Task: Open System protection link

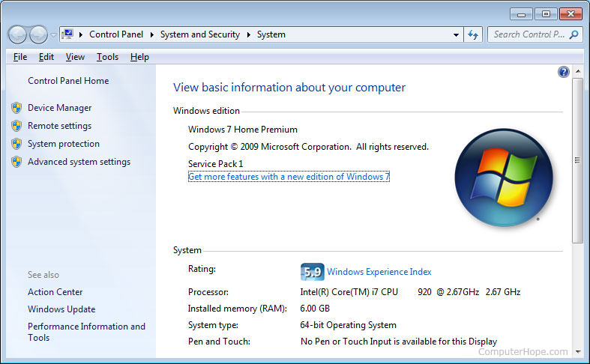Action: [64, 144]
